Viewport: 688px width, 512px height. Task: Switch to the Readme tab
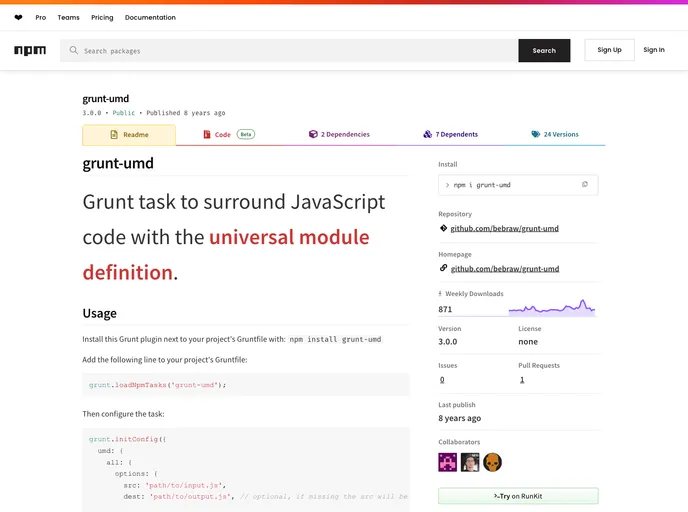click(129, 135)
